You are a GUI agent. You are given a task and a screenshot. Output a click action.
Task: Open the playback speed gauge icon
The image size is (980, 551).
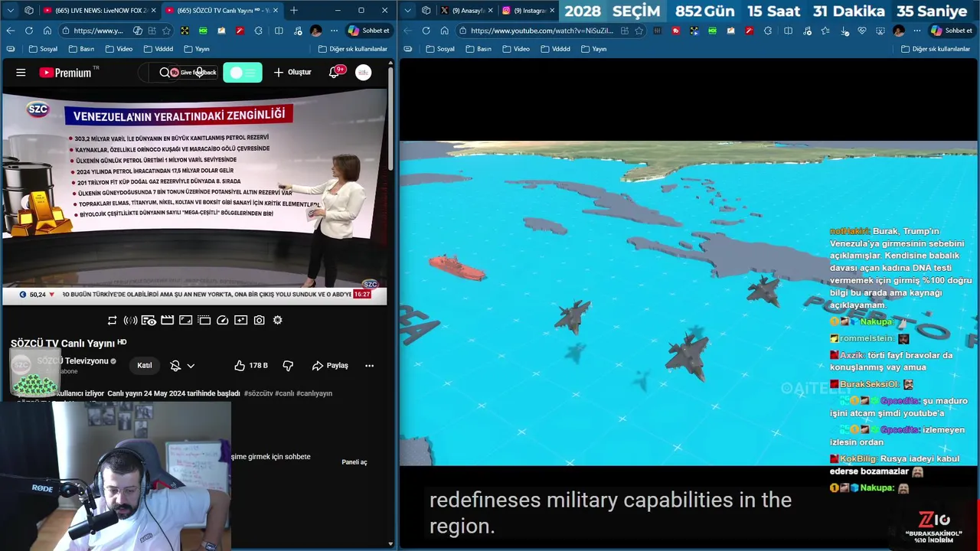[x=222, y=320]
